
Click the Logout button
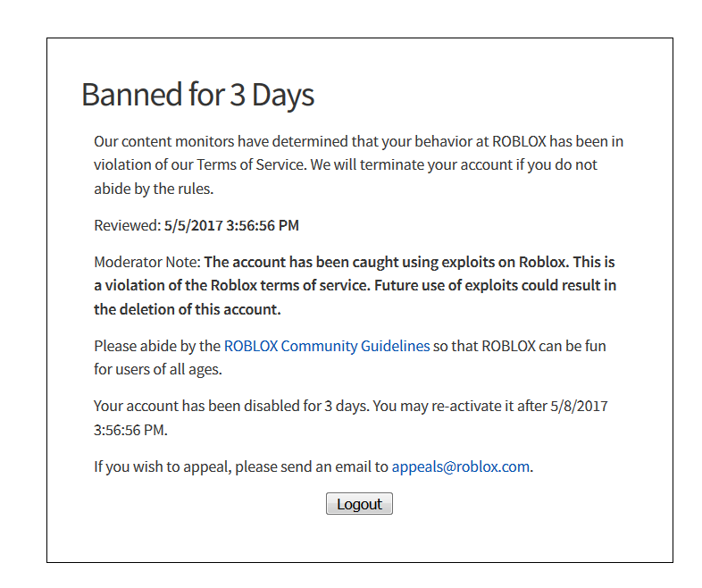tap(359, 504)
